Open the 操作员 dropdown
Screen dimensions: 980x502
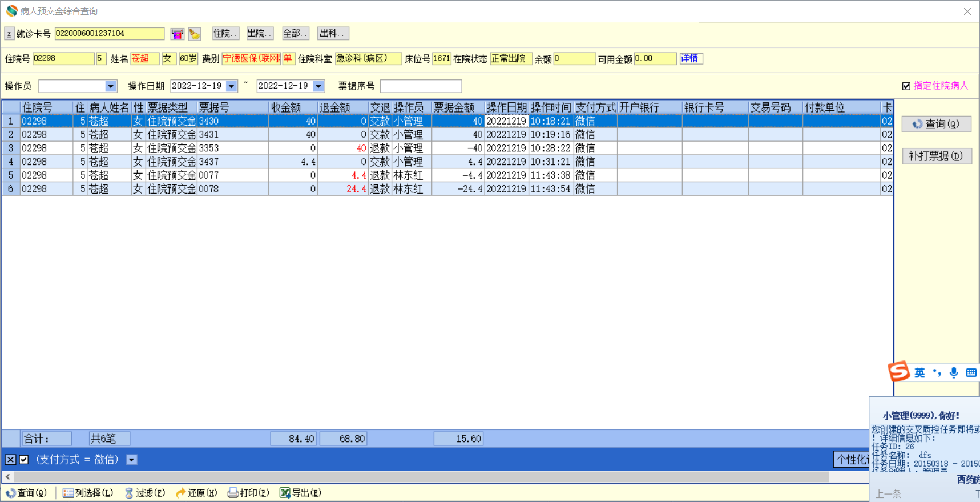[111, 86]
